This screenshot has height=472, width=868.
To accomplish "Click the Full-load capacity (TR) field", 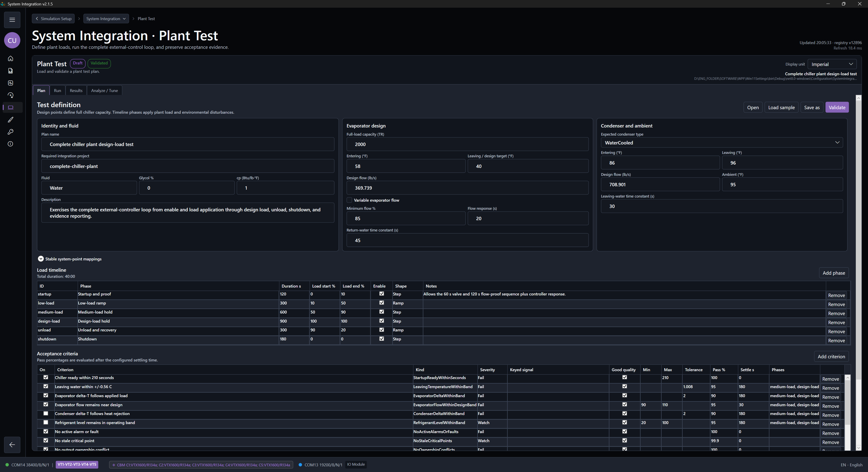I will pos(467,144).
